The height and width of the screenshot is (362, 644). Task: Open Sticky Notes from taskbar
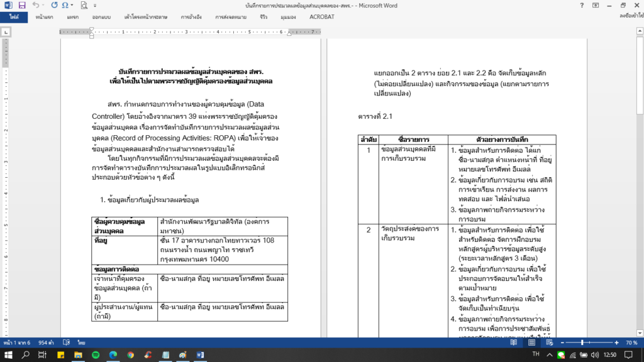click(x=61, y=355)
